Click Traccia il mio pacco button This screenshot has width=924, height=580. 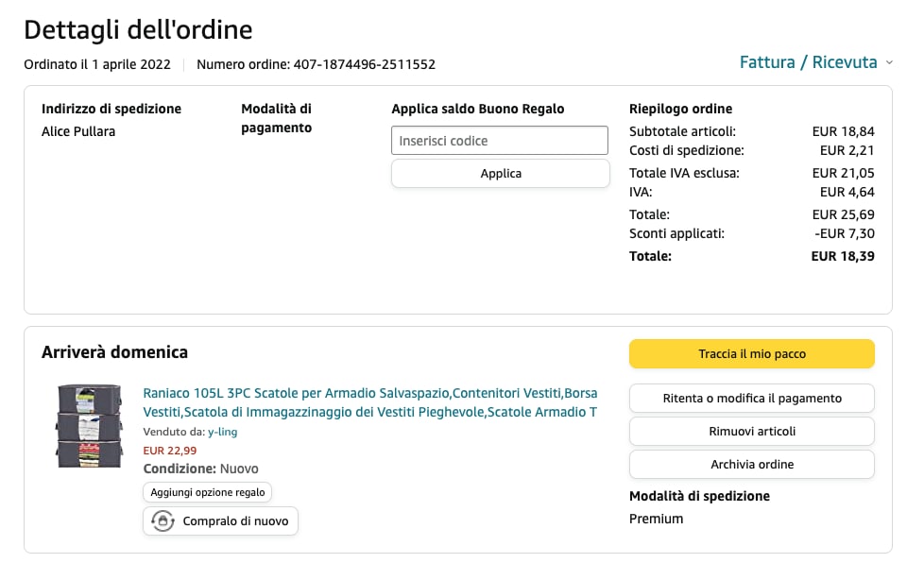(x=751, y=354)
